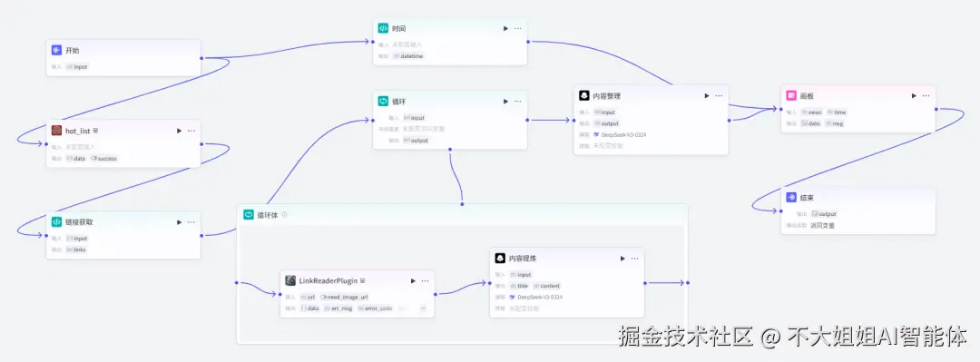Open the LinkReaderPlugin node more-options menu
The height and width of the screenshot is (362, 980).
(425, 280)
